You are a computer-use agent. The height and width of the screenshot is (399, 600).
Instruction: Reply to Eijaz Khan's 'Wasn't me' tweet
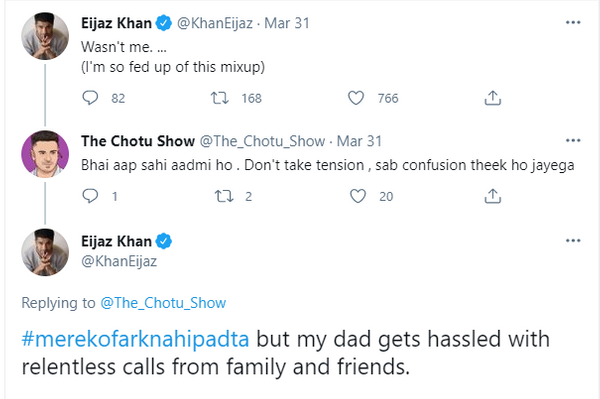[90, 98]
